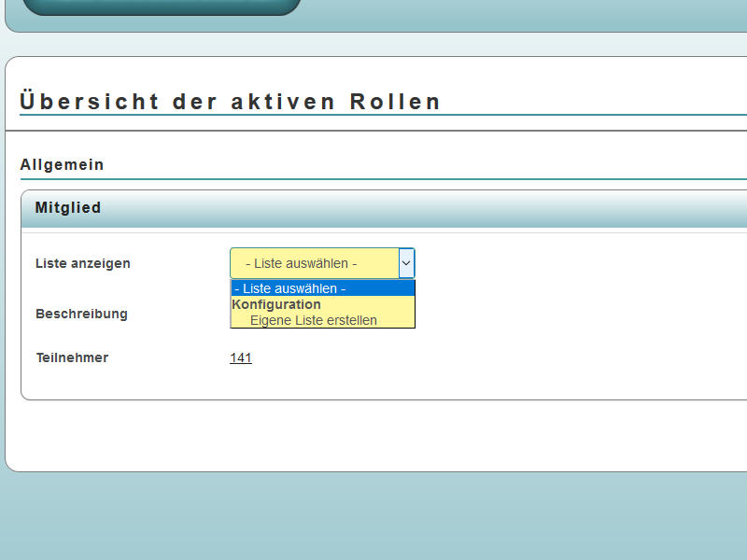
Task: Click the 'Teilnehmer' label
Action: 72,357
